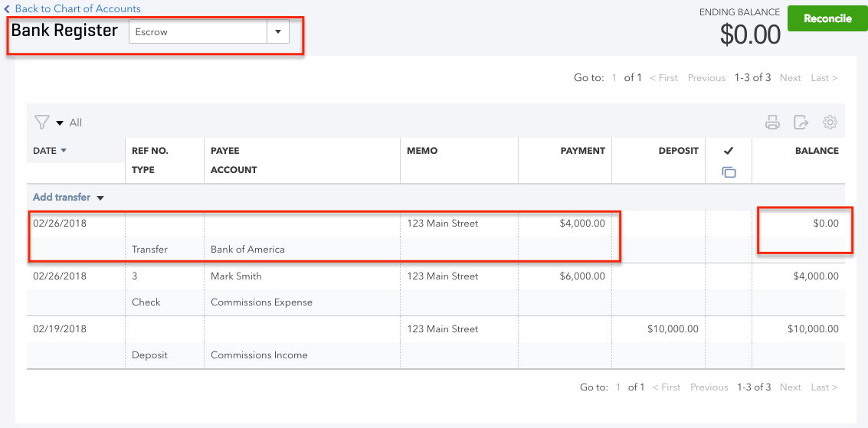Click the PAYMENT column header
This screenshot has height=428, width=868.
582,151
